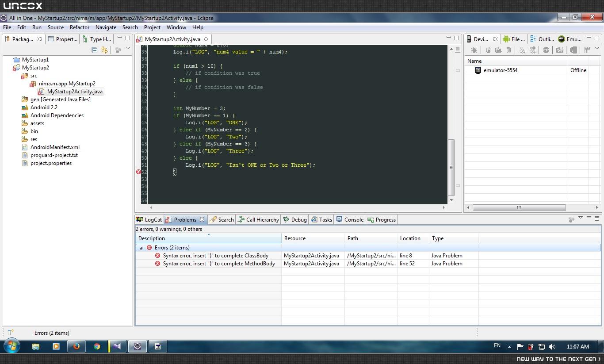Select MyStartup1 project in Package Explorer
The height and width of the screenshot is (364, 604).
pos(35,60)
